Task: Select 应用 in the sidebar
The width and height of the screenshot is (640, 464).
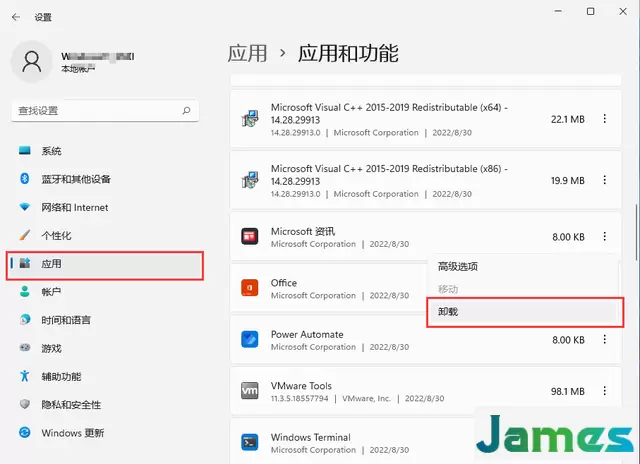Action: [x=104, y=265]
